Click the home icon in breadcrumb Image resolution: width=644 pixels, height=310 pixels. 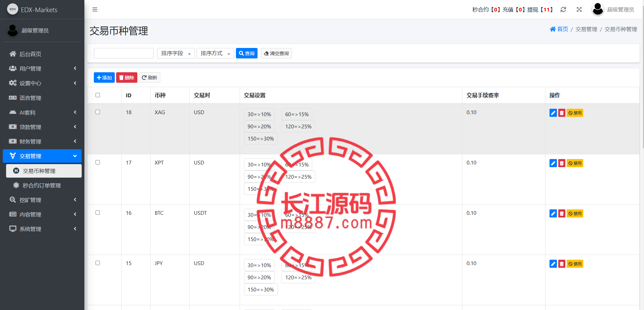[553, 29]
